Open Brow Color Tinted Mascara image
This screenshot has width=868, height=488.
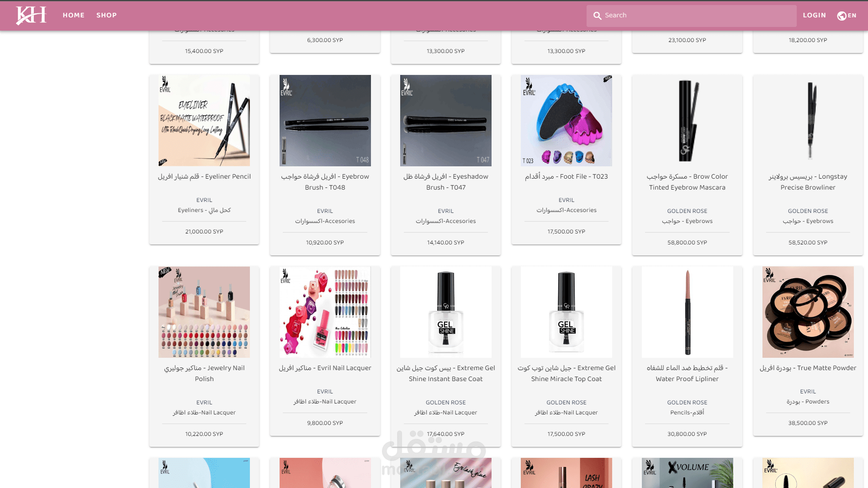tap(687, 121)
